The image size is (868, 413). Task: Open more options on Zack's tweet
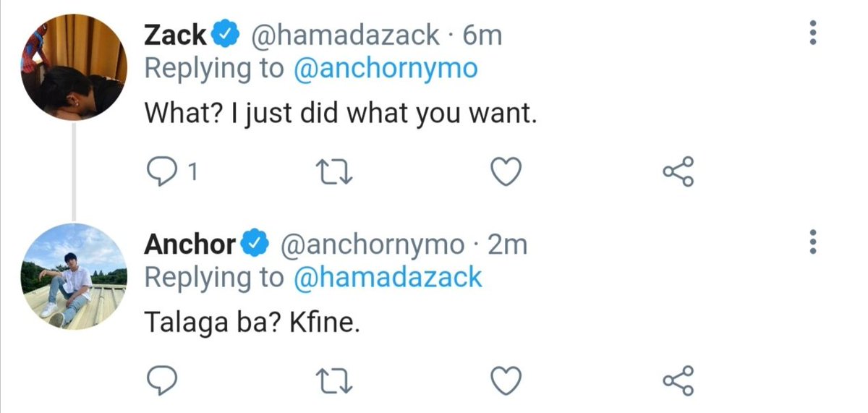pyautogui.click(x=814, y=34)
